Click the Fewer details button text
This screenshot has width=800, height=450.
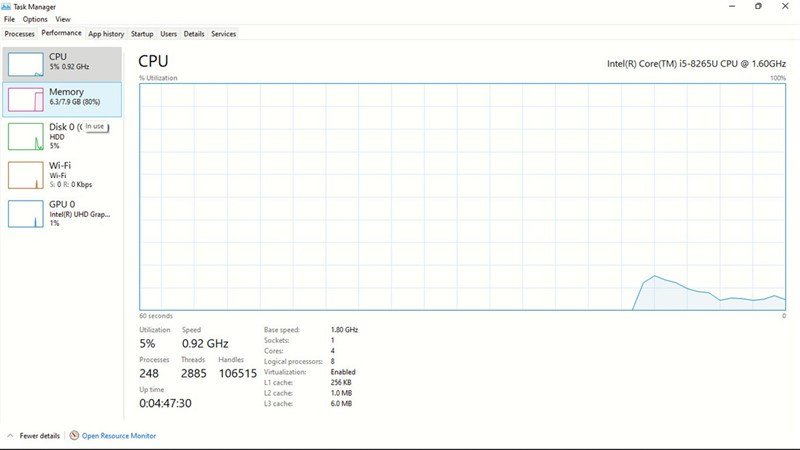click(x=40, y=436)
